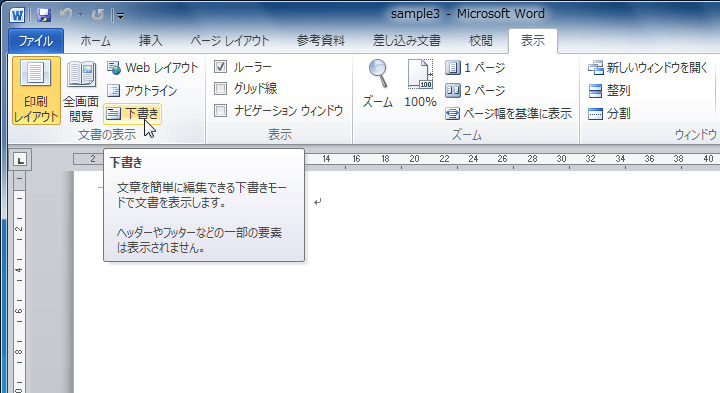Screen dimensions: 720x393
Task: Click 分割 to split the window
Action: point(609,113)
